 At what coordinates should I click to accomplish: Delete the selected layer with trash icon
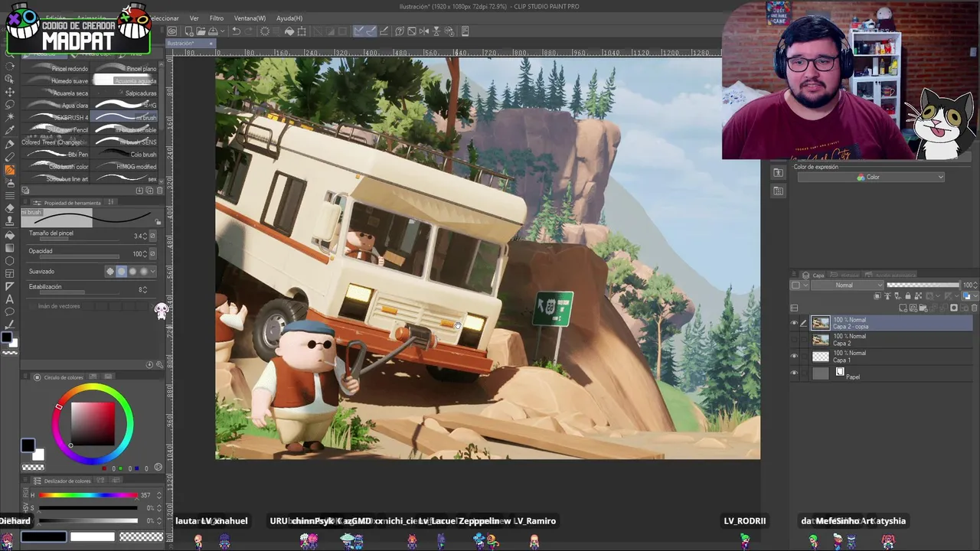(x=974, y=308)
